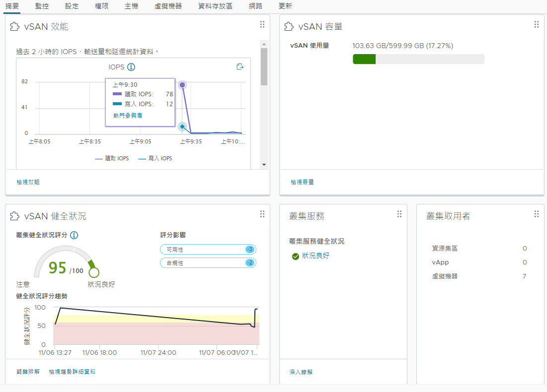Grab the vSAN 容量 card drag handle
Screen dimensions: 547x392
click(x=537, y=24)
